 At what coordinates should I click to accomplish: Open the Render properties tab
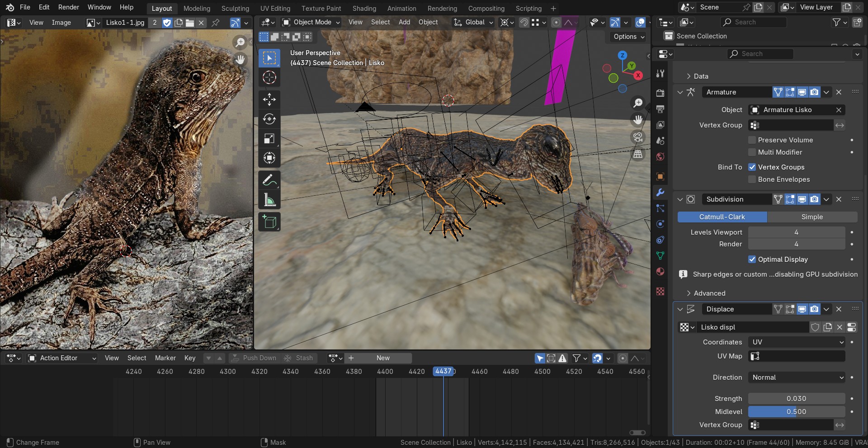(660, 93)
